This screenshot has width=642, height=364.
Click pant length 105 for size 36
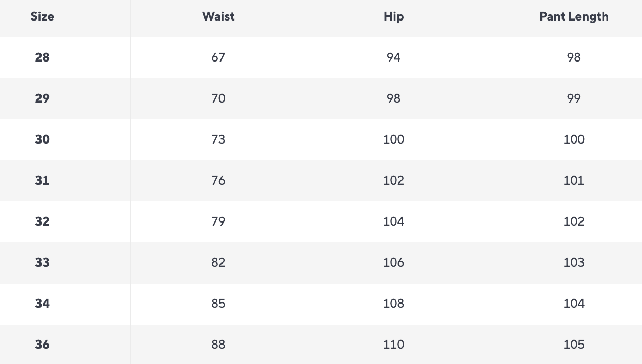pyautogui.click(x=574, y=345)
